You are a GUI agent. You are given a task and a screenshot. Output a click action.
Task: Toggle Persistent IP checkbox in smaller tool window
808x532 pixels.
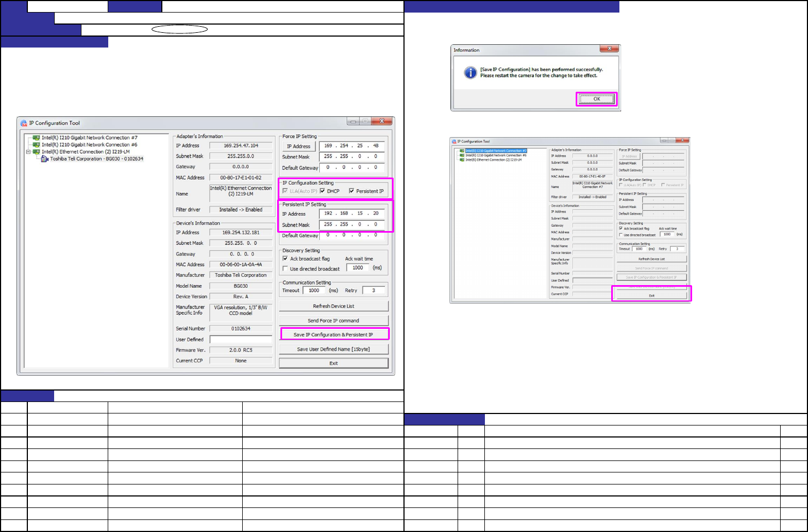pos(663,185)
